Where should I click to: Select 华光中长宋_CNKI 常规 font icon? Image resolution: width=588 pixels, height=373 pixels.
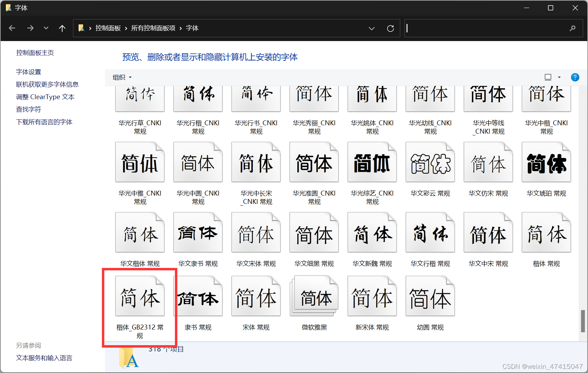point(256,162)
